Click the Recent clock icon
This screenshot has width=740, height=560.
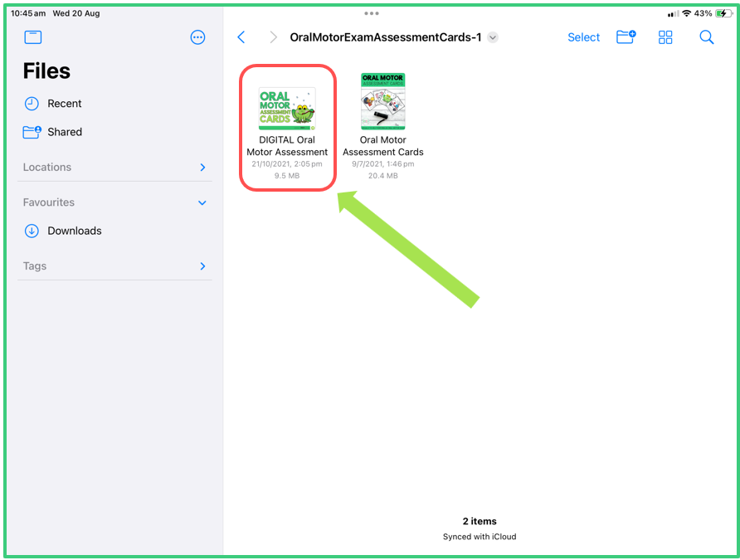pyautogui.click(x=32, y=104)
